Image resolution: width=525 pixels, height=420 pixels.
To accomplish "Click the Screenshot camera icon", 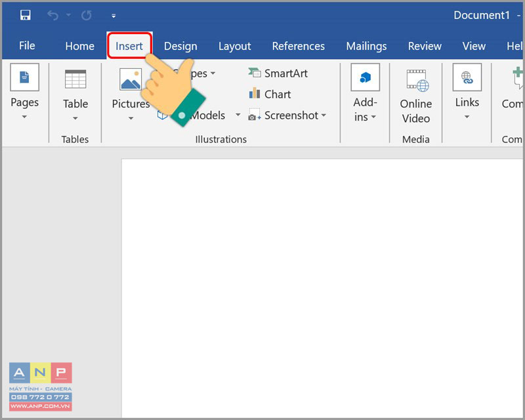I will coord(254,115).
